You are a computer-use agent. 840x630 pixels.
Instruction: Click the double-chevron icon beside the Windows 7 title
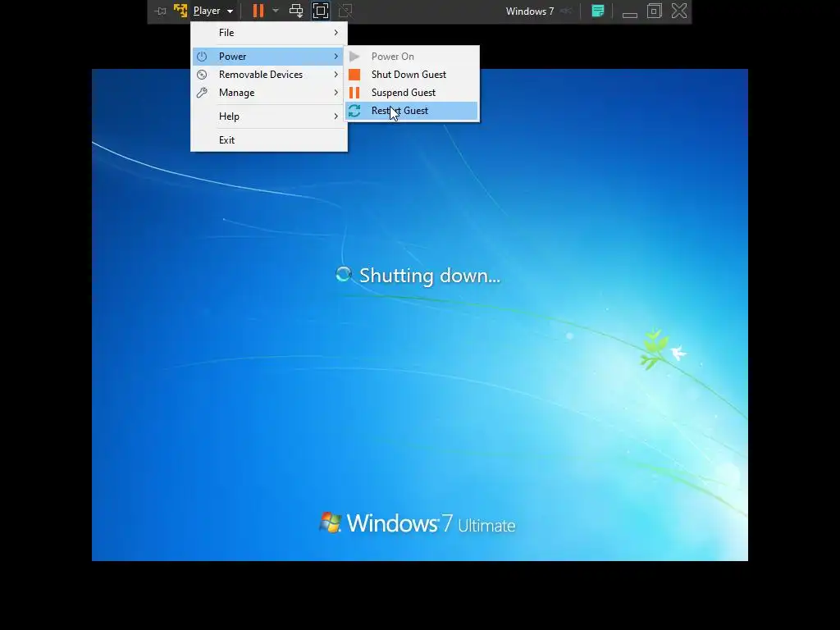coord(566,11)
